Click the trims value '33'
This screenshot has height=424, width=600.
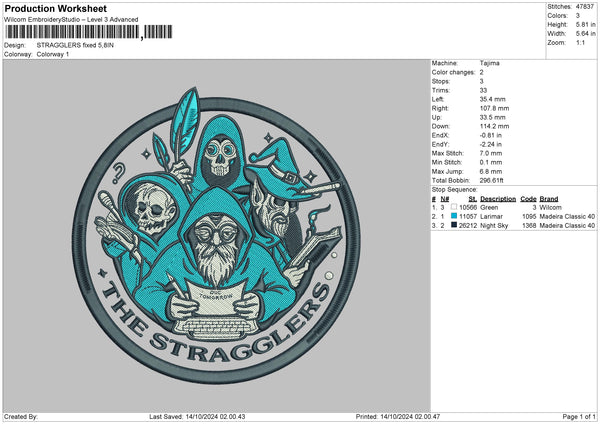point(483,90)
